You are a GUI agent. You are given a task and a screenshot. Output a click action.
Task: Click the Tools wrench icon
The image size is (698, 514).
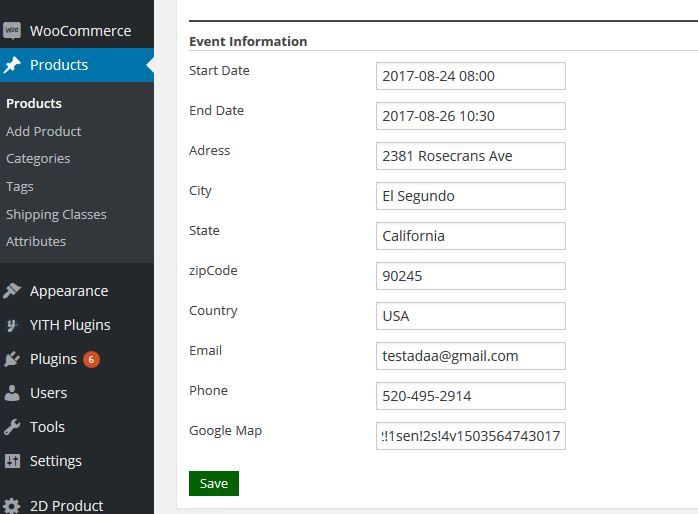[12, 427]
